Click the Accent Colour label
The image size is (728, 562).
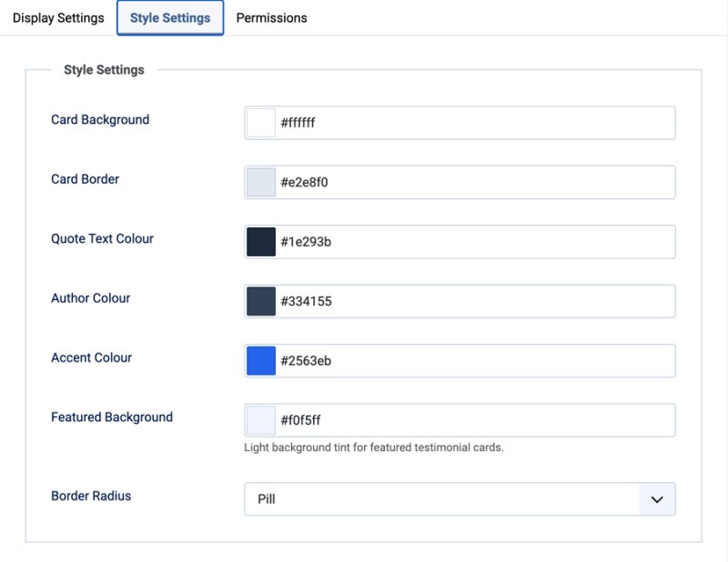[92, 357]
